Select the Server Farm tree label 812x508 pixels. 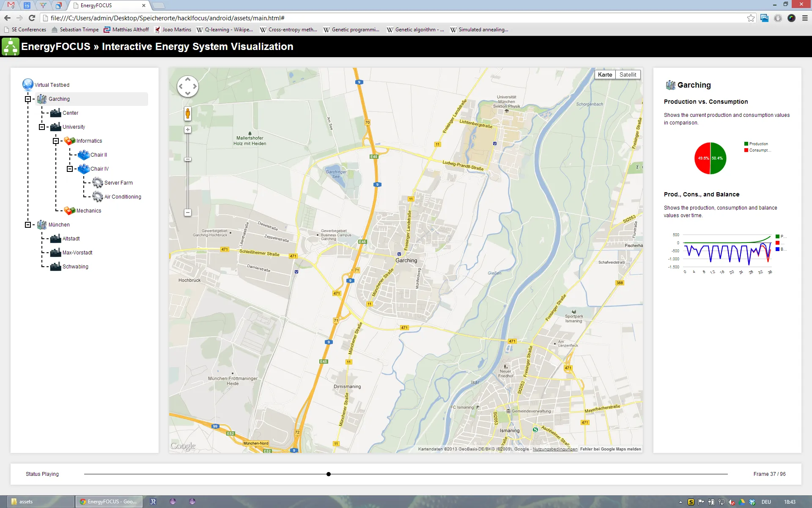pos(118,183)
